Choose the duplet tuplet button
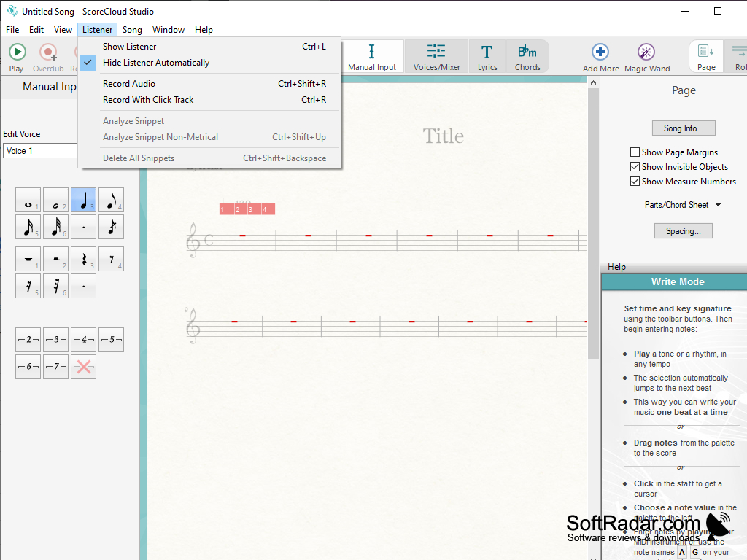Viewport: 747px width, 560px height. (x=28, y=340)
